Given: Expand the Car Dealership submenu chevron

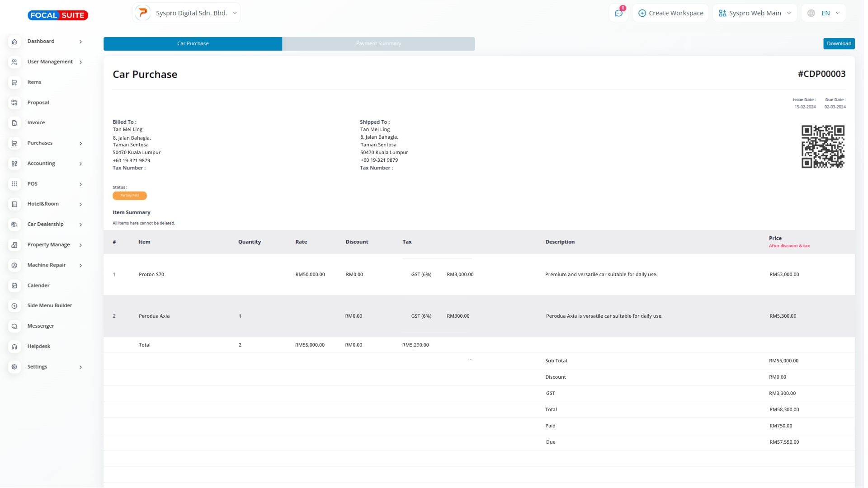Looking at the screenshot, I should click(80, 225).
